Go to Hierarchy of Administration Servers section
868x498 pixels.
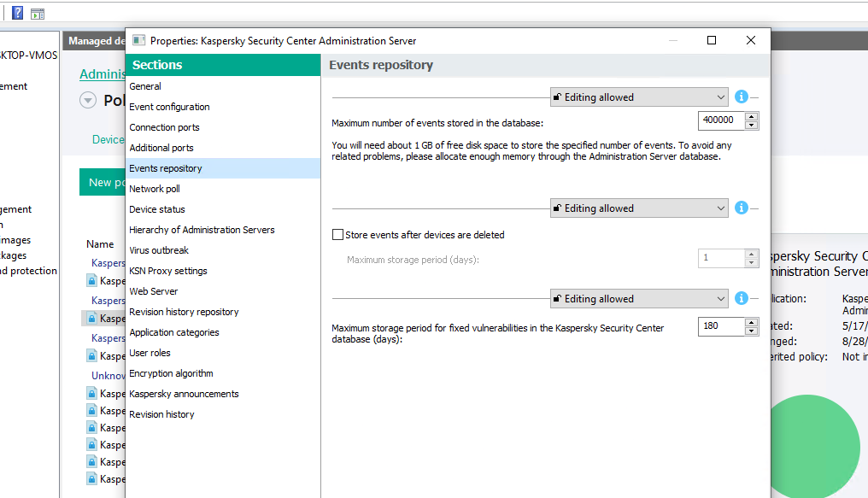202,230
